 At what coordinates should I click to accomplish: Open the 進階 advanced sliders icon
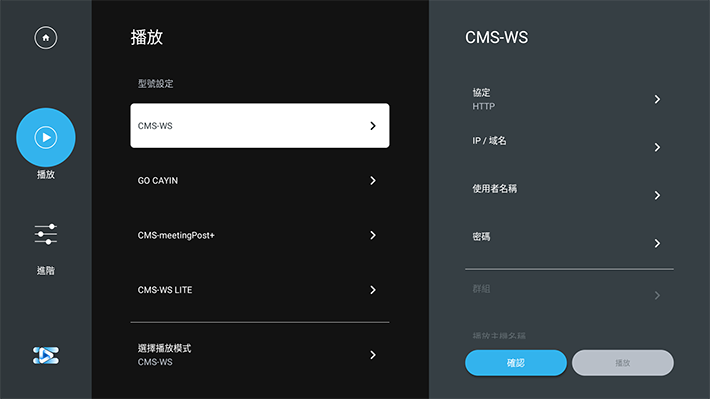tap(46, 234)
